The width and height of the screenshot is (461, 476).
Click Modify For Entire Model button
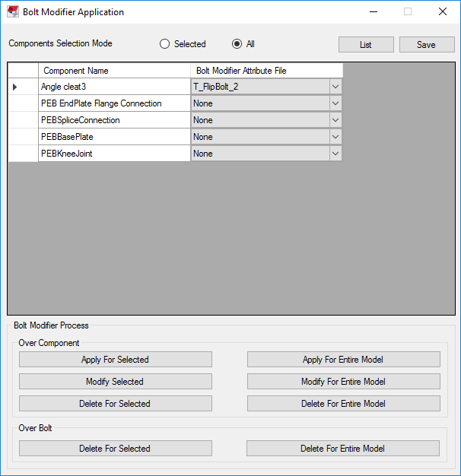tap(344, 382)
